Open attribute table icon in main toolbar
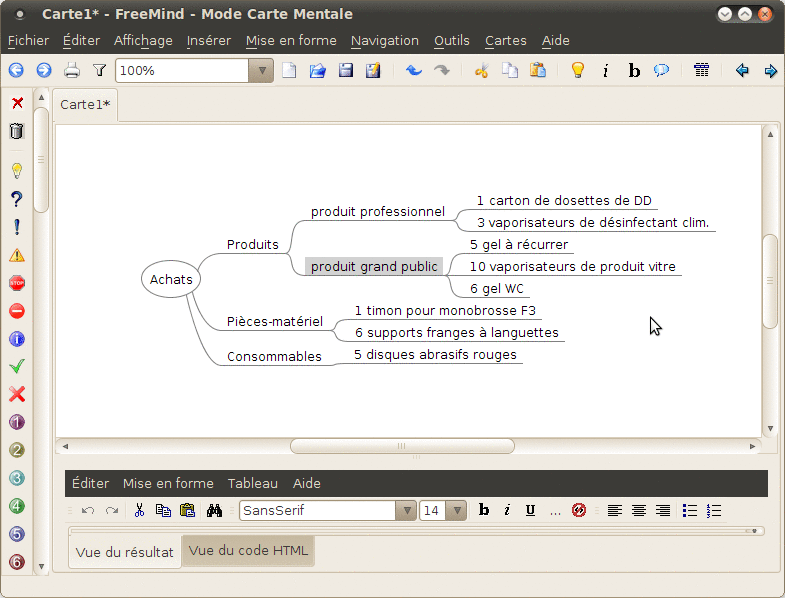The height and width of the screenshot is (598, 785). coord(701,70)
